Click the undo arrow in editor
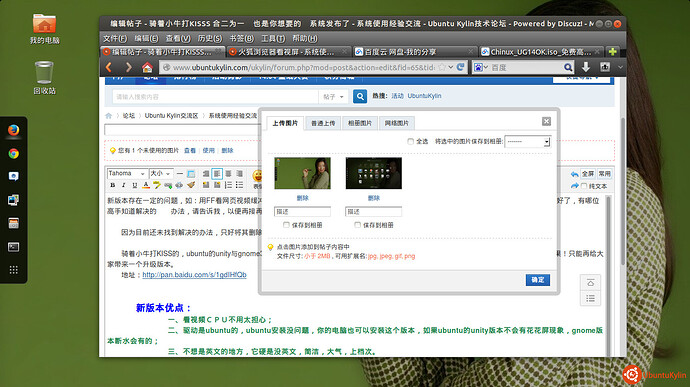Screen dimensions: 690x387 (x=575, y=174)
